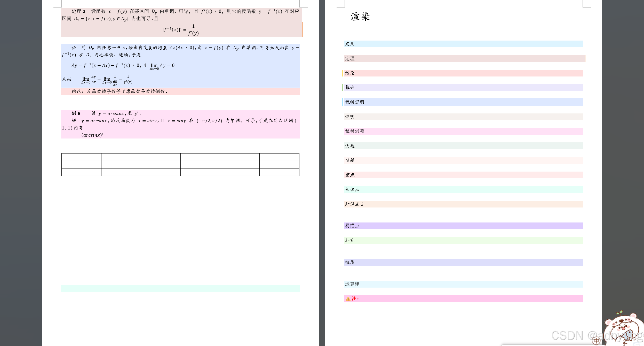Select the 定理 style bar
The height and width of the screenshot is (346, 644).
463,59
